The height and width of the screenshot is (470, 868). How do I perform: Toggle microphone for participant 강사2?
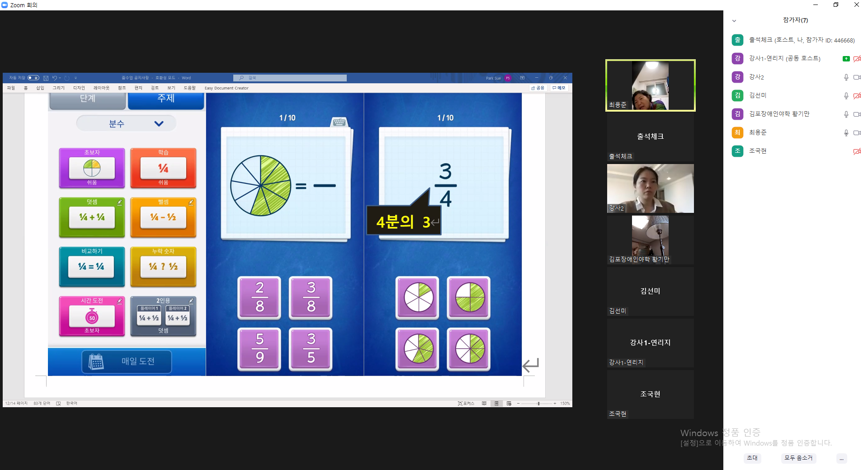[846, 77]
